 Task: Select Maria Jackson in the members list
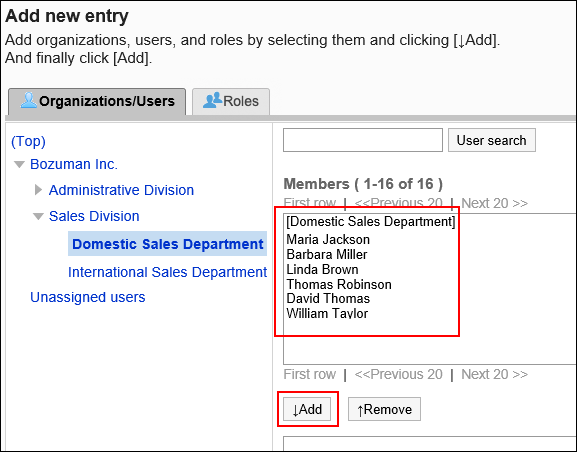(328, 240)
